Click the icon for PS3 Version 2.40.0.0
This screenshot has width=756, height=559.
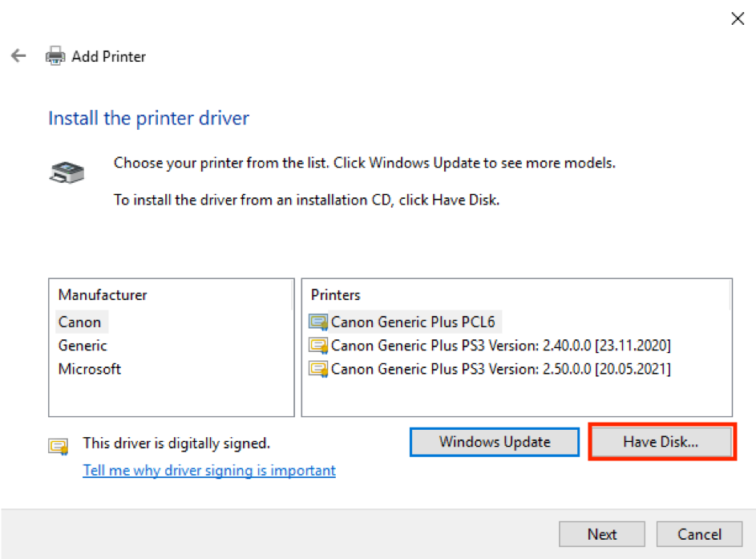tap(318, 346)
